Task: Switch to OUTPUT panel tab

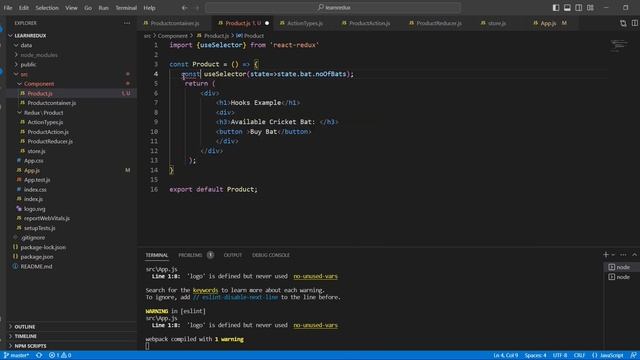Action: (233, 255)
